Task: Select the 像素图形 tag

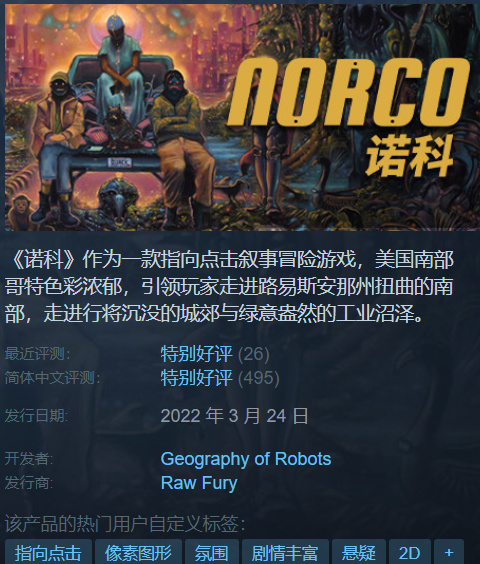Action: 139,551
